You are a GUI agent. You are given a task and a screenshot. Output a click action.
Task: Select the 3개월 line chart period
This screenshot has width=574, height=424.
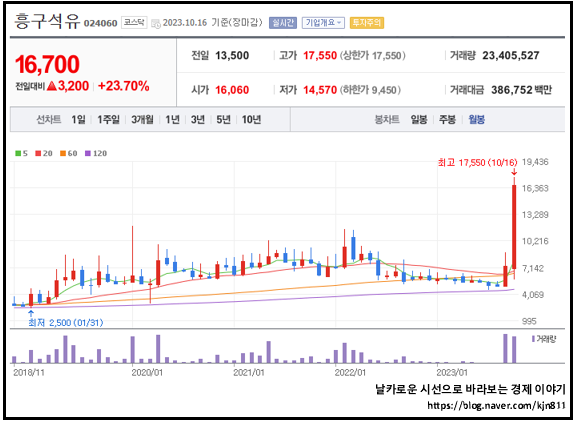click(x=142, y=119)
